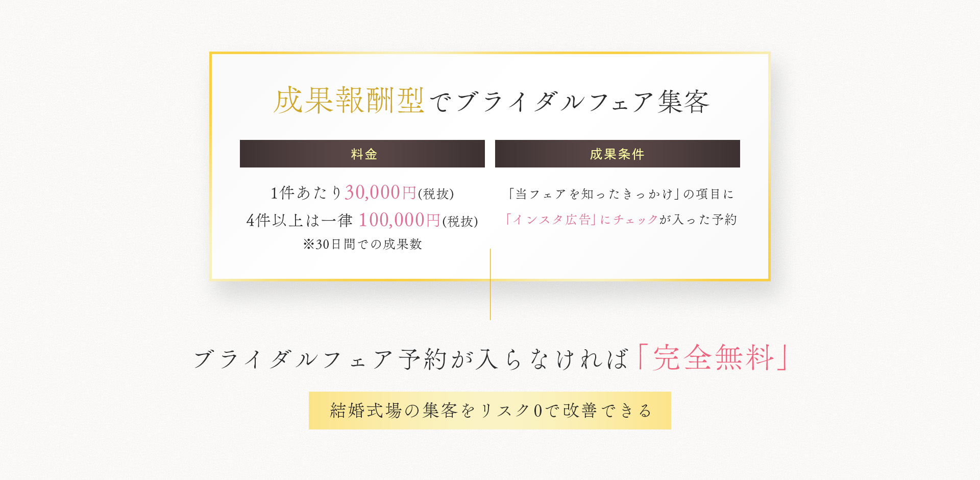Screen dimensions: 980x480
Task: Click the pink 「インスタ広告」にチェック text
Action: [x=581, y=220]
